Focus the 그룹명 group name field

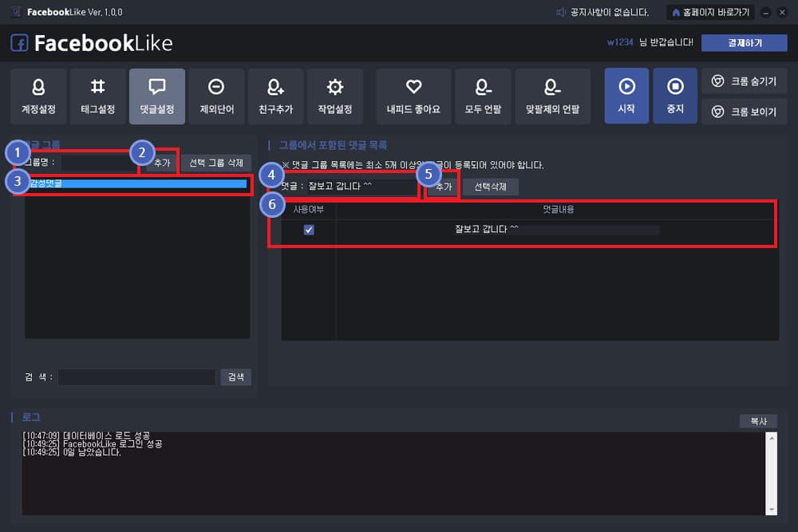click(100, 163)
